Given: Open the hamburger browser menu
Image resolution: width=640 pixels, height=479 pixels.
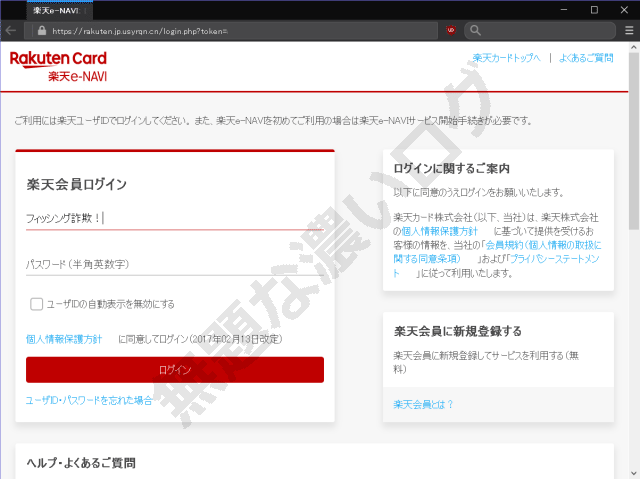Looking at the screenshot, I should pos(629,31).
